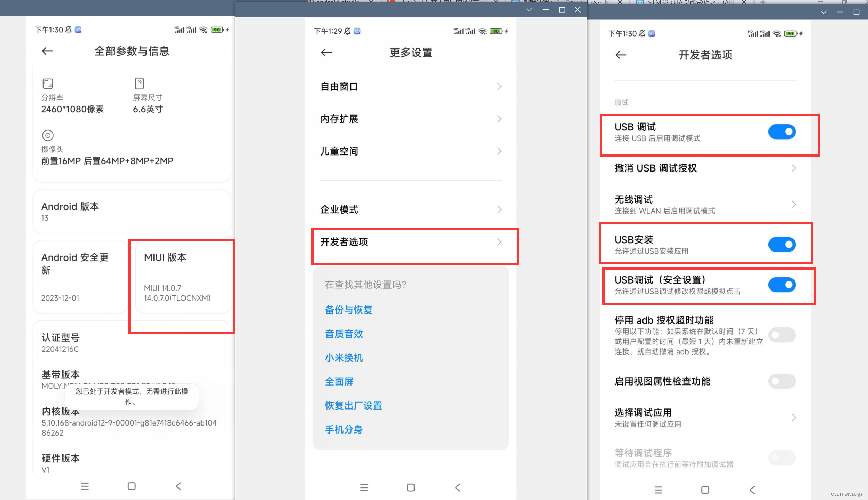868x500 pixels.
Task: Toggle 等待调试程序 switch
Action: 782,458
